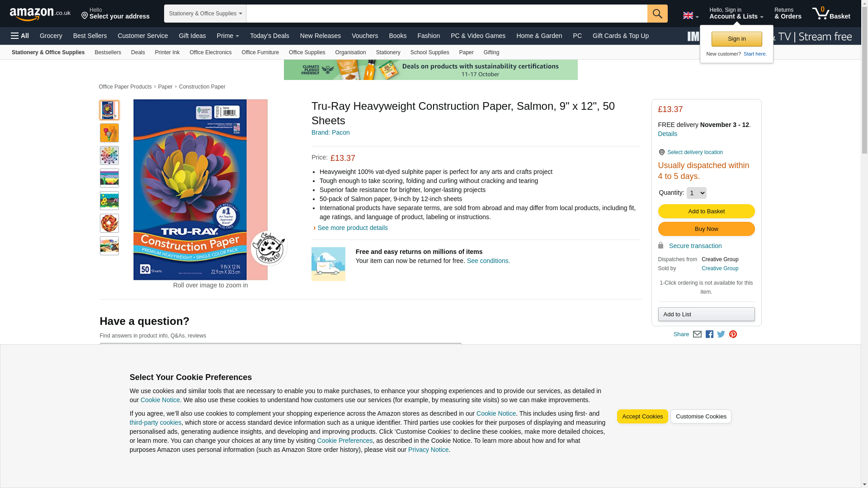Image resolution: width=868 pixels, height=488 pixels.
Task: Open the Quantity dropdown
Action: (x=696, y=193)
